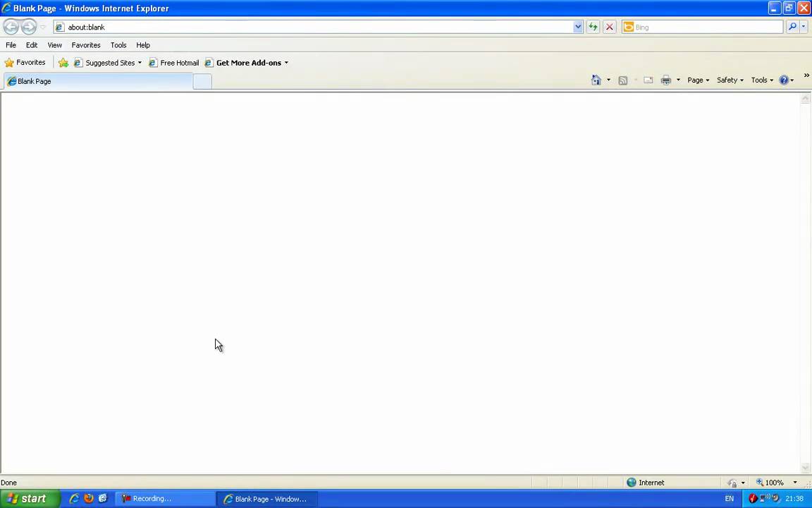Open Free Hotmail favorite link
Screen dimensions: 812x508
[173, 63]
